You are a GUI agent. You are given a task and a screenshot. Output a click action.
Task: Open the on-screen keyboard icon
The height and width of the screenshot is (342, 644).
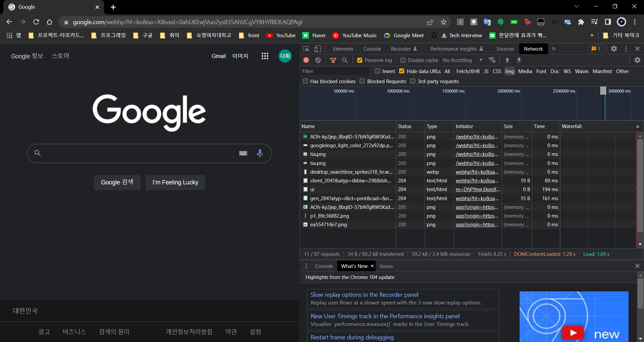pyautogui.click(x=243, y=153)
